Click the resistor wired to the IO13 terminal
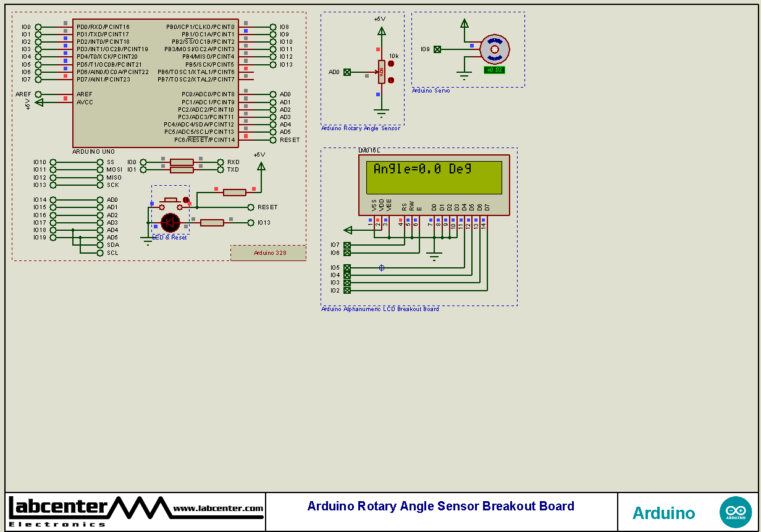 click(212, 222)
